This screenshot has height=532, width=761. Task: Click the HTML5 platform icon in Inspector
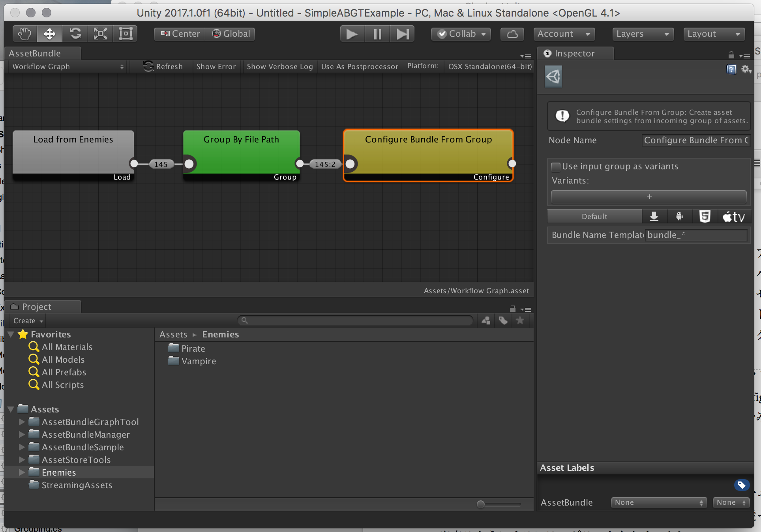[704, 216]
